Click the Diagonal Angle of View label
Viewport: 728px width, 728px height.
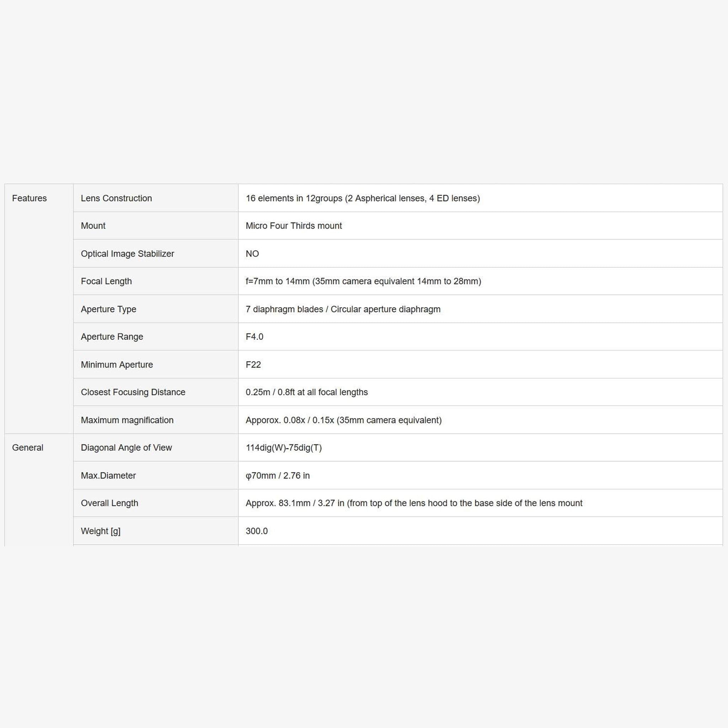pos(126,448)
